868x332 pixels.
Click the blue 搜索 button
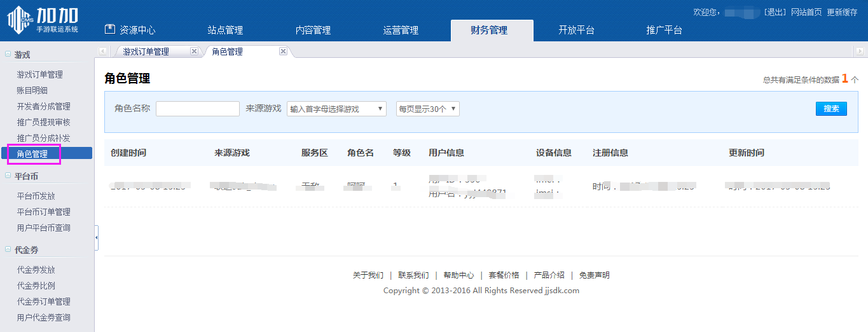click(831, 109)
